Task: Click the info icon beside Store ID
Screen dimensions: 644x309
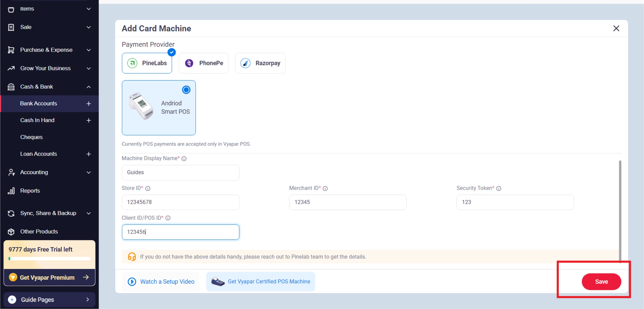Action: click(x=148, y=188)
